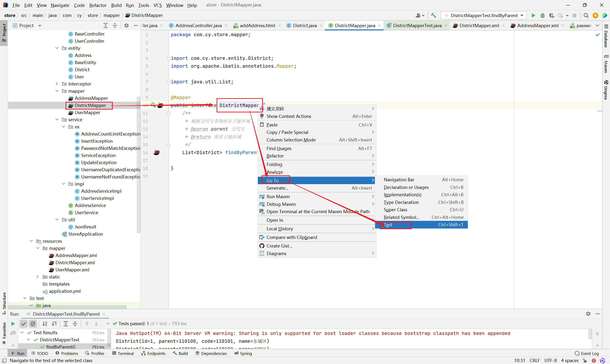The height and width of the screenshot is (364, 610).
Task: Open Search Everywhere magnifier icon
Action: coord(586,15)
